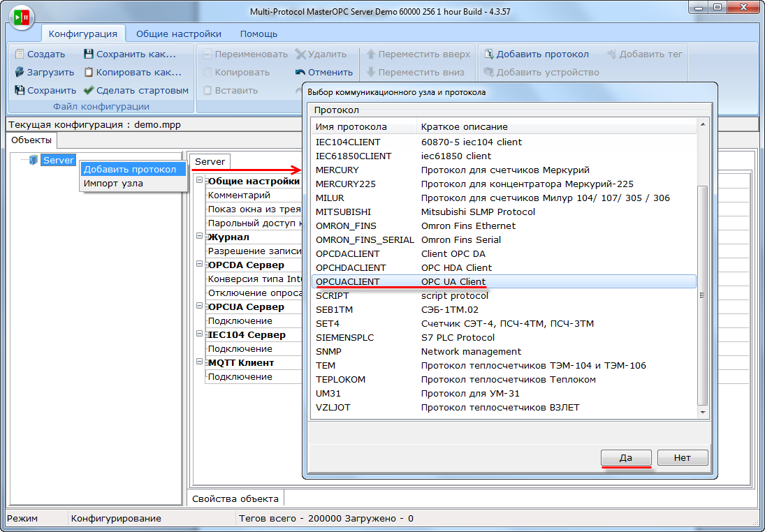This screenshot has width=765, height=532.
Task: Click the Отменить (Undo) arrow icon
Action: coord(300,72)
